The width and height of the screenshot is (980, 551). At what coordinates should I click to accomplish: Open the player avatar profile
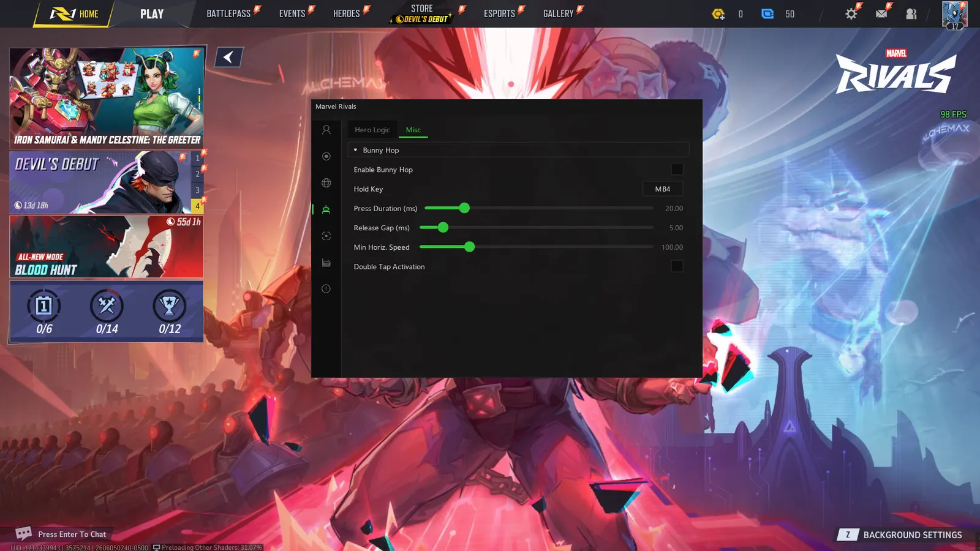click(955, 15)
